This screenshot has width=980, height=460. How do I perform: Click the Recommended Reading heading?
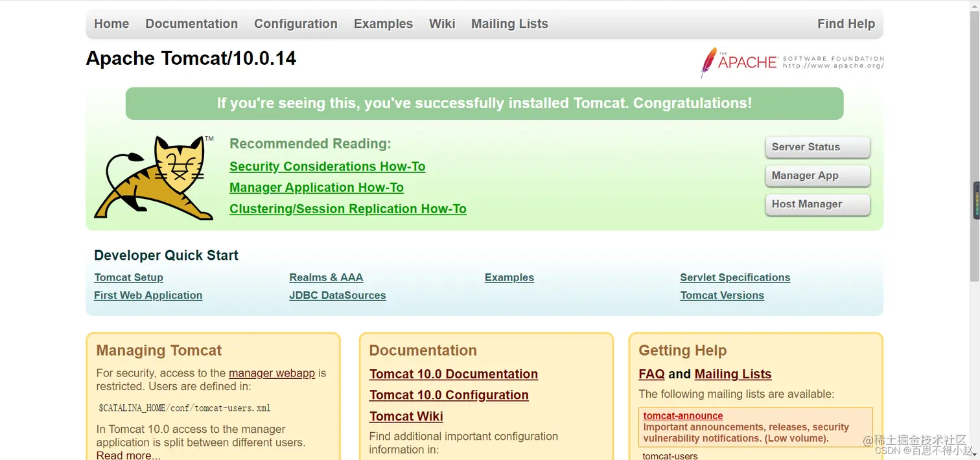pos(310,144)
